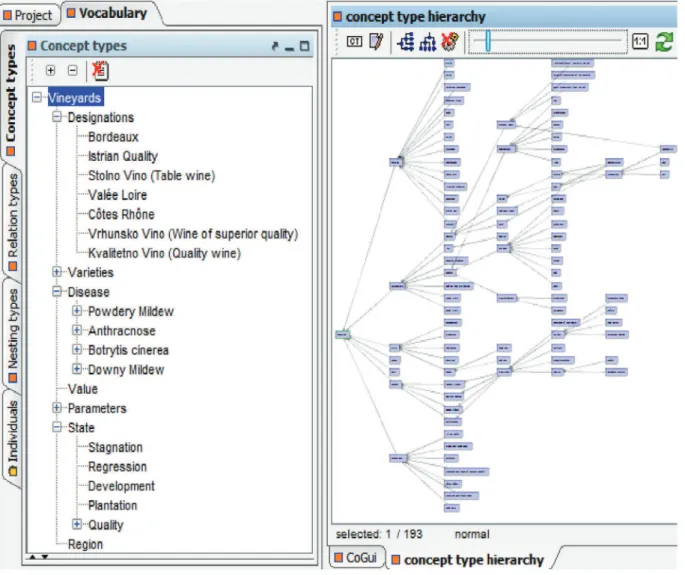The height and width of the screenshot is (575, 685).
Task: Click the 'normal' status text
Action: click(x=472, y=534)
